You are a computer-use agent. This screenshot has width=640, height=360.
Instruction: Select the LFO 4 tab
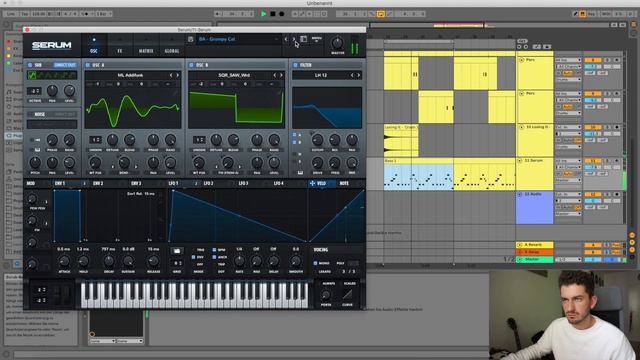point(279,184)
